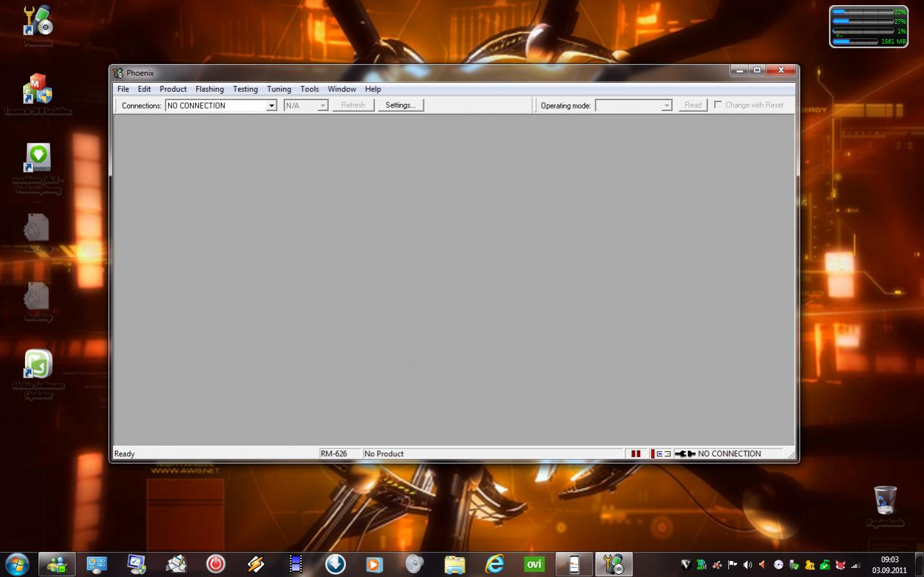The height and width of the screenshot is (577, 924).
Task: Open the messenger people taskbar icon
Action: (x=57, y=565)
